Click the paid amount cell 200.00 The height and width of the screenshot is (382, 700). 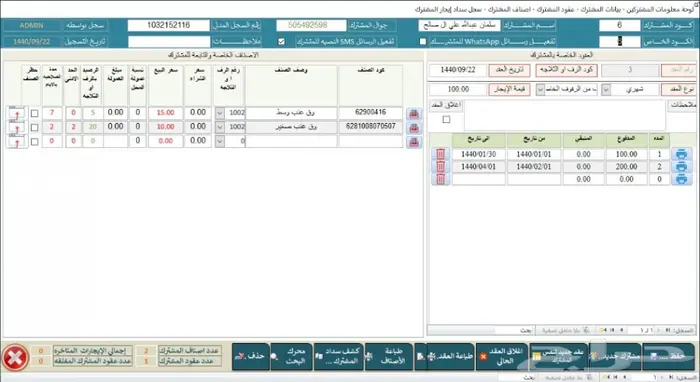[626, 167]
